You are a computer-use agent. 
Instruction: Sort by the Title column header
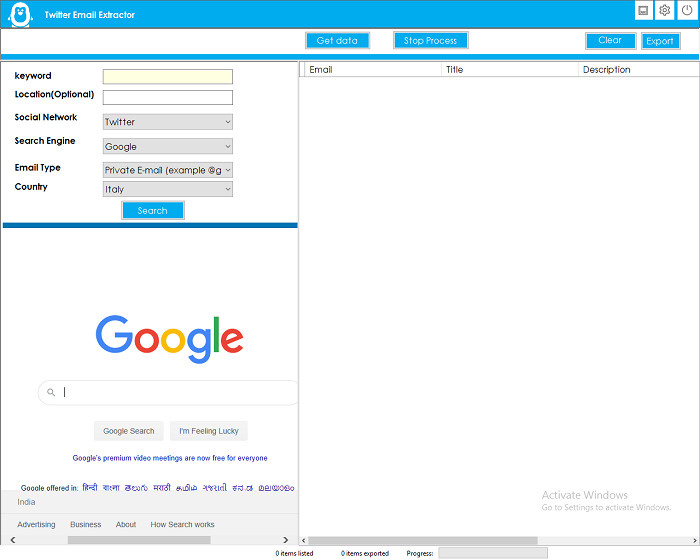click(x=510, y=70)
